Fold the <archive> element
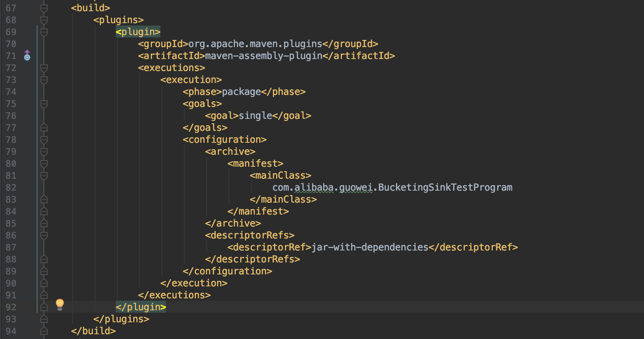The height and width of the screenshot is (339, 644). tap(44, 152)
